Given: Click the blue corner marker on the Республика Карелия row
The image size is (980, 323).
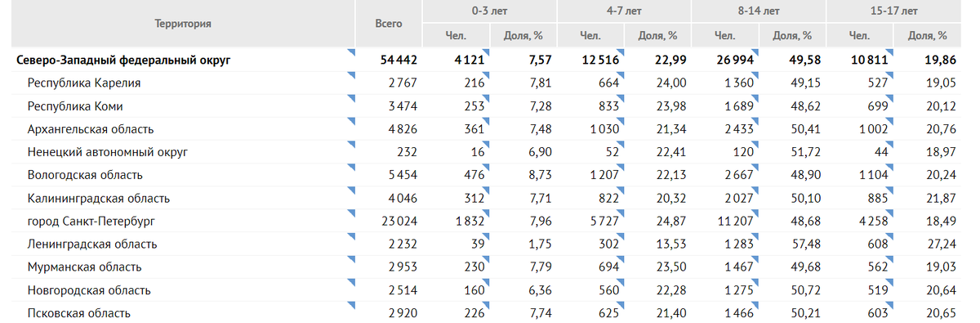Looking at the screenshot, I should (x=352, y=75).
